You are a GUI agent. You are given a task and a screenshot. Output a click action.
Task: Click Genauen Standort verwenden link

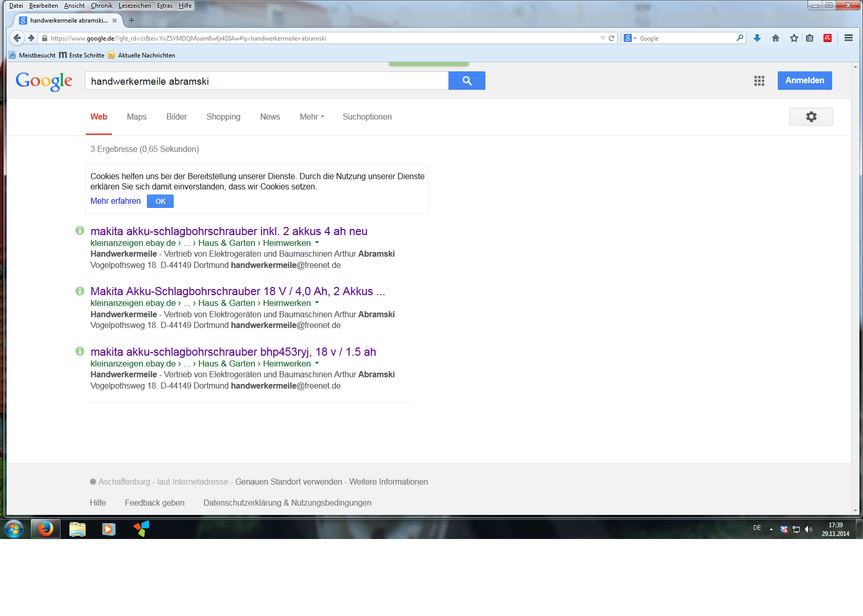pyautogui.click(x=289, y=482)
